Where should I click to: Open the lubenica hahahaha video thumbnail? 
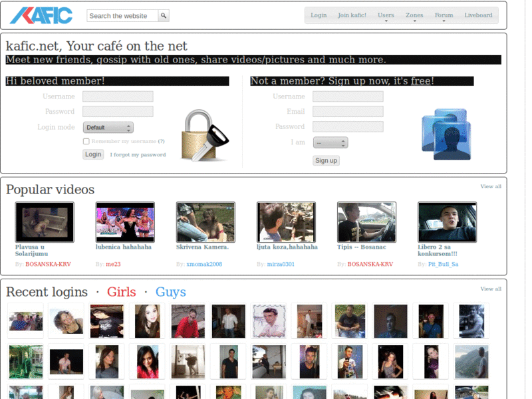tap(125, 222)
